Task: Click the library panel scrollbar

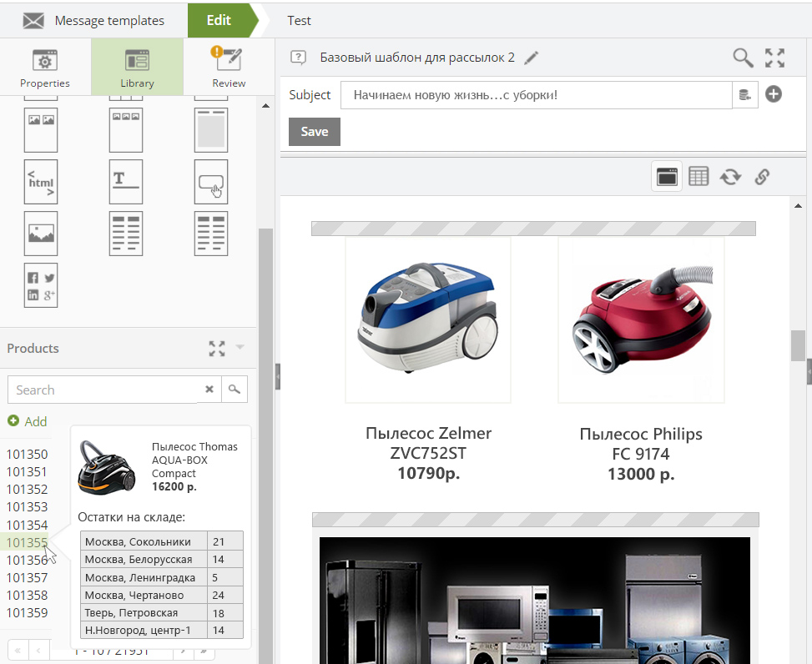Action: pos(265,445)
